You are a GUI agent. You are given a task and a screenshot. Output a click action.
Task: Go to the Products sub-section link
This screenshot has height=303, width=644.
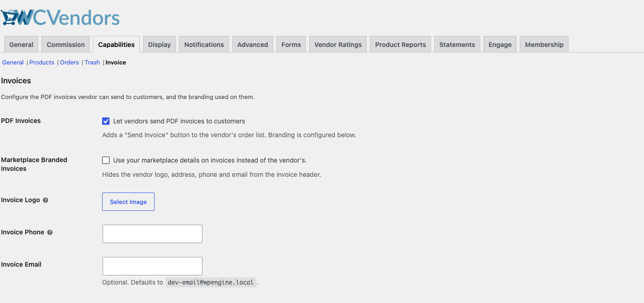(42, 63)
